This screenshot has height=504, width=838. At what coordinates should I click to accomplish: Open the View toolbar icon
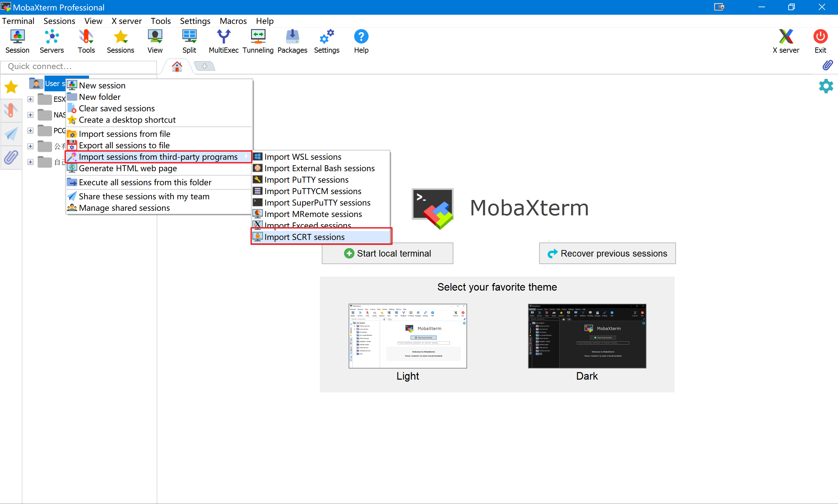155,42
